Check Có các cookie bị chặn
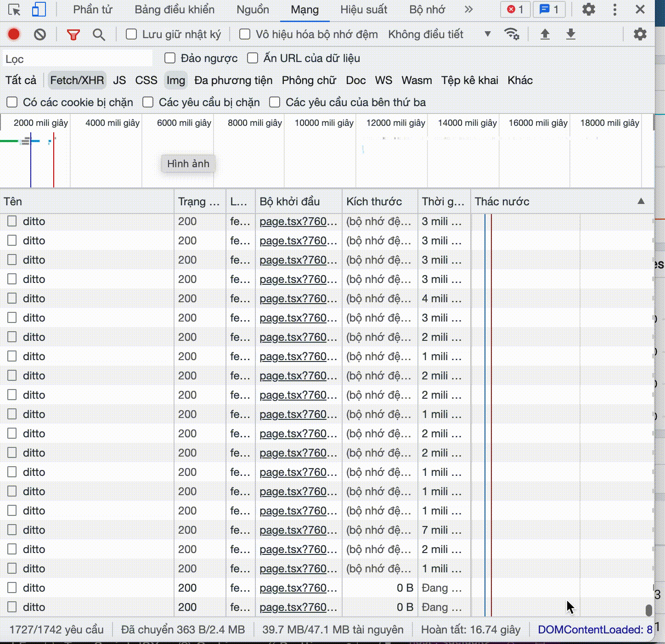 coord(12,102)
